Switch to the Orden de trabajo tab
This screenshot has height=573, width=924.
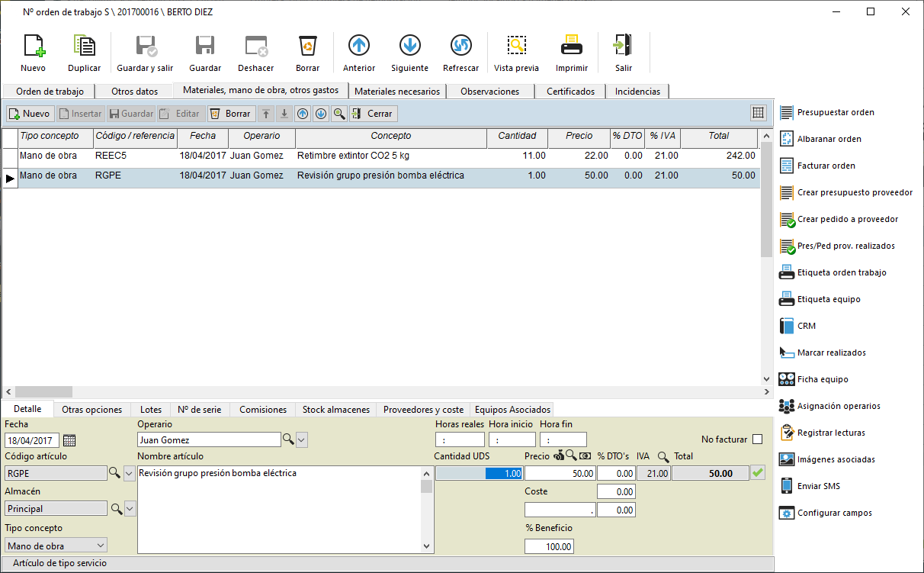tap(50, 92)
